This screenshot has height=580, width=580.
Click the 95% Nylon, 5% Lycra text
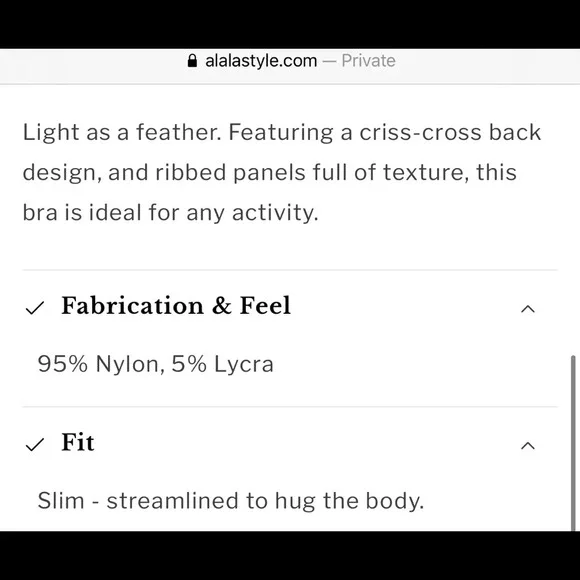click(156, 364)
